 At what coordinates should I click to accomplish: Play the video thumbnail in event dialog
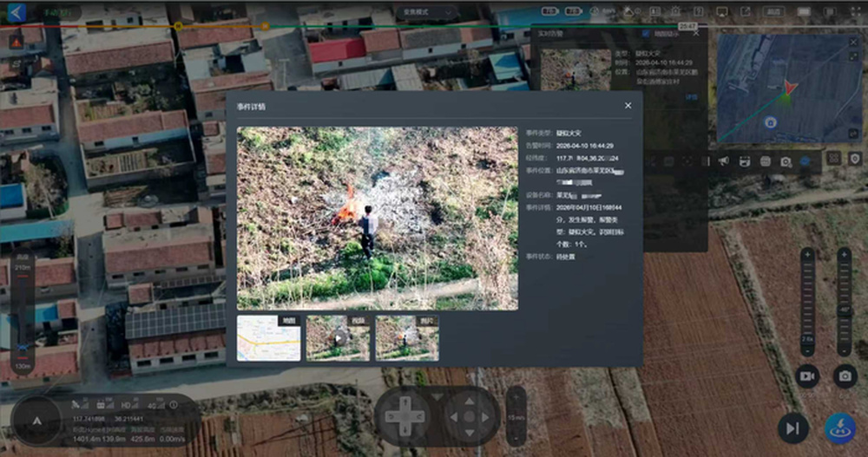(x=338, y=338)
